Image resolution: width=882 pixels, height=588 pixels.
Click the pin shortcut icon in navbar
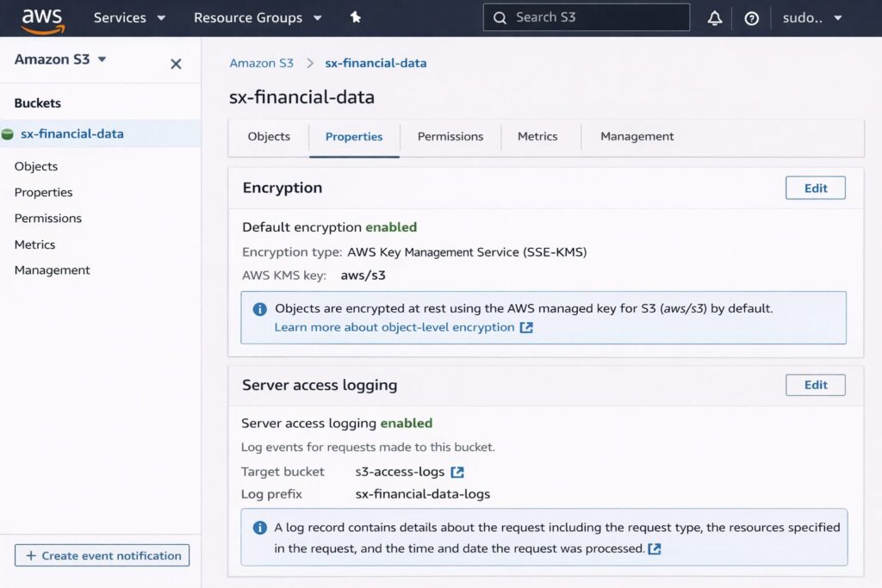(356, 18)
